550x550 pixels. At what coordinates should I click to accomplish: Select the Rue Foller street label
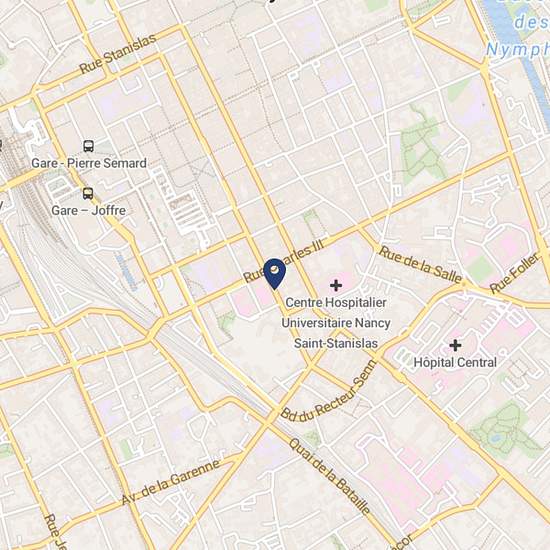tap(515, 273)
